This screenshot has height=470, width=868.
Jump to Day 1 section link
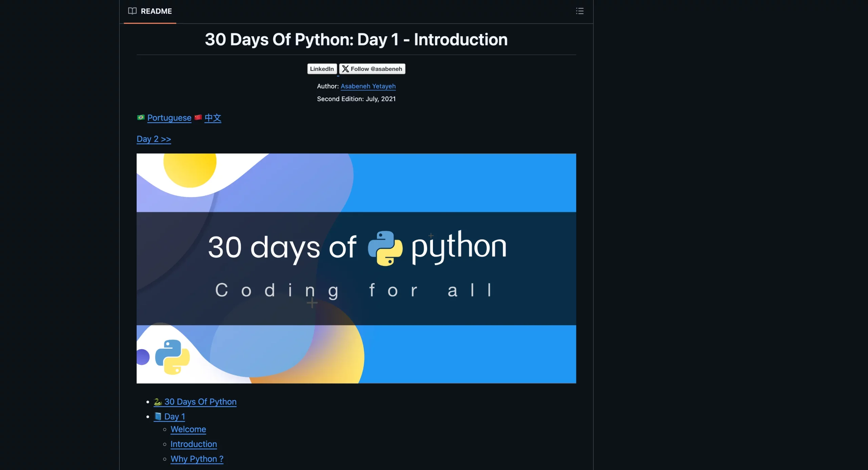pos(169,416)
